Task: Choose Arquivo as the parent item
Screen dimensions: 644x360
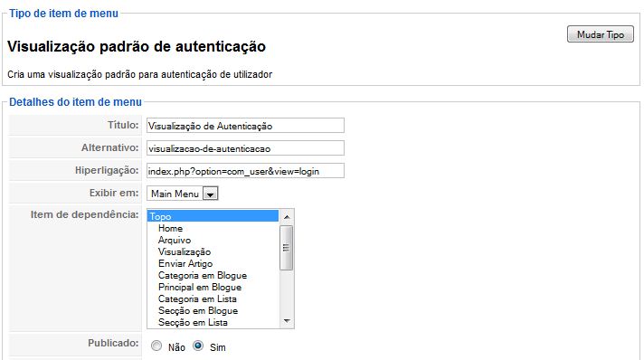Action: click(213, 240)
